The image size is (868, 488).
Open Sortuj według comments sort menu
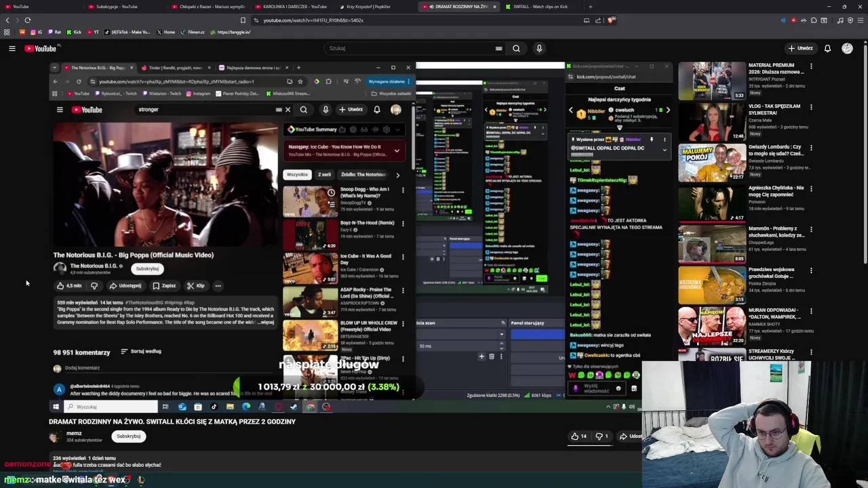141,351
